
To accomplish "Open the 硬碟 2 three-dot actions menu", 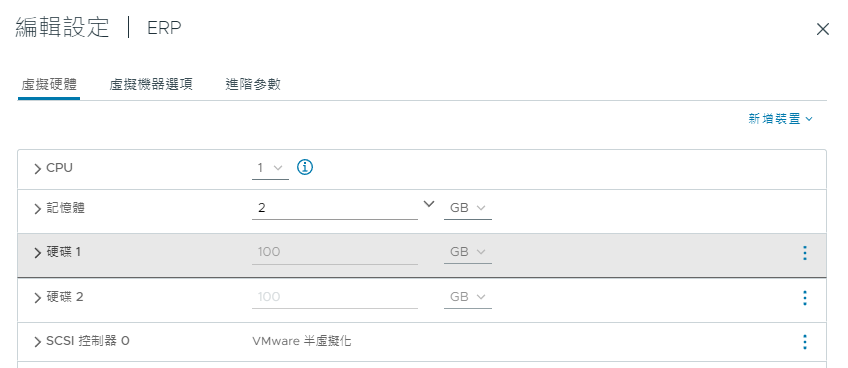I will point(805,298).
